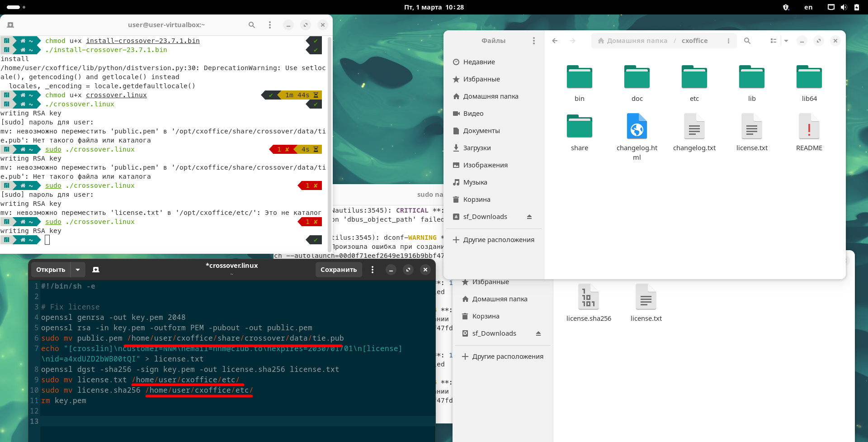This screenshot has height=442, width=868.
Task: Go back using the Files back arrow
Action: (555, 41)
